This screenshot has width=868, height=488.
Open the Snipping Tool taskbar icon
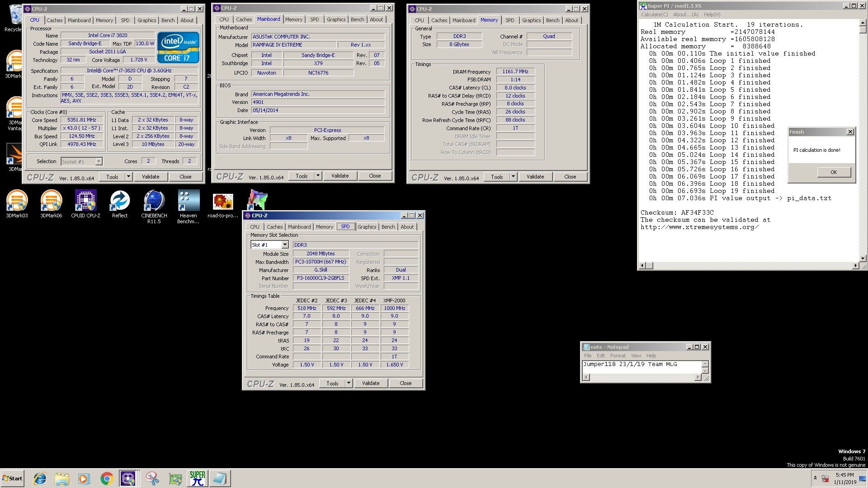tap(152, 479)
